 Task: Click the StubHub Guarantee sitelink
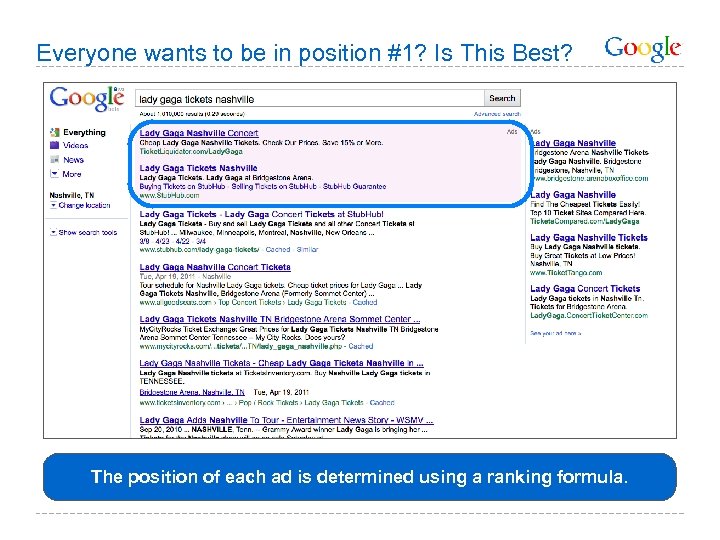click(x=354, y=186)
